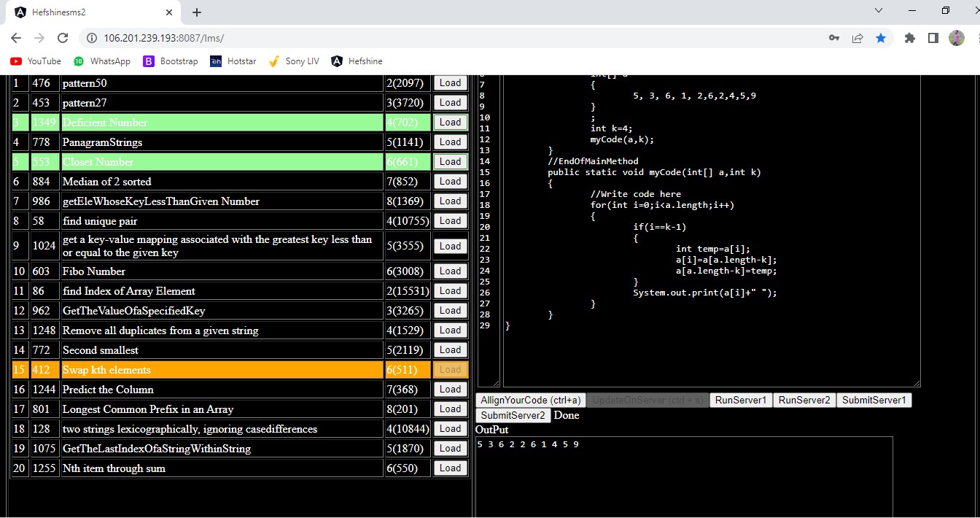Open a new browser tab
Image resolution: width=980 pixels, height=518 pixels.
pyautogui.click(x=197, y=12)
